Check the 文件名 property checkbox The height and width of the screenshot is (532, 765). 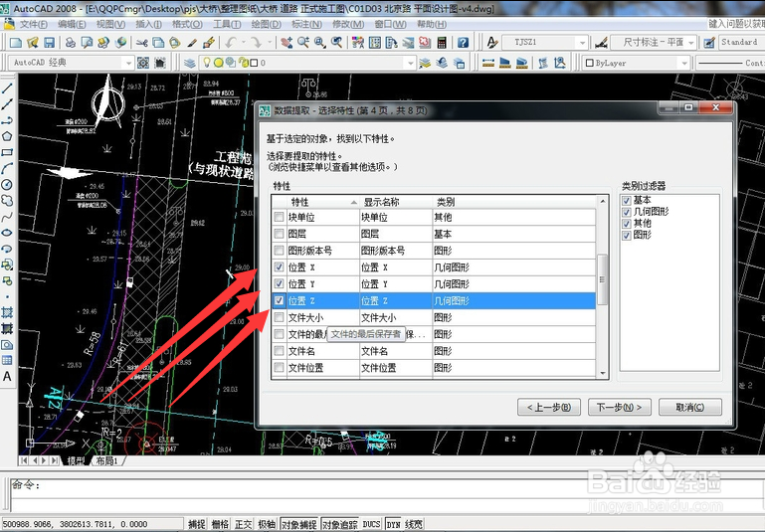click(279, 351)
